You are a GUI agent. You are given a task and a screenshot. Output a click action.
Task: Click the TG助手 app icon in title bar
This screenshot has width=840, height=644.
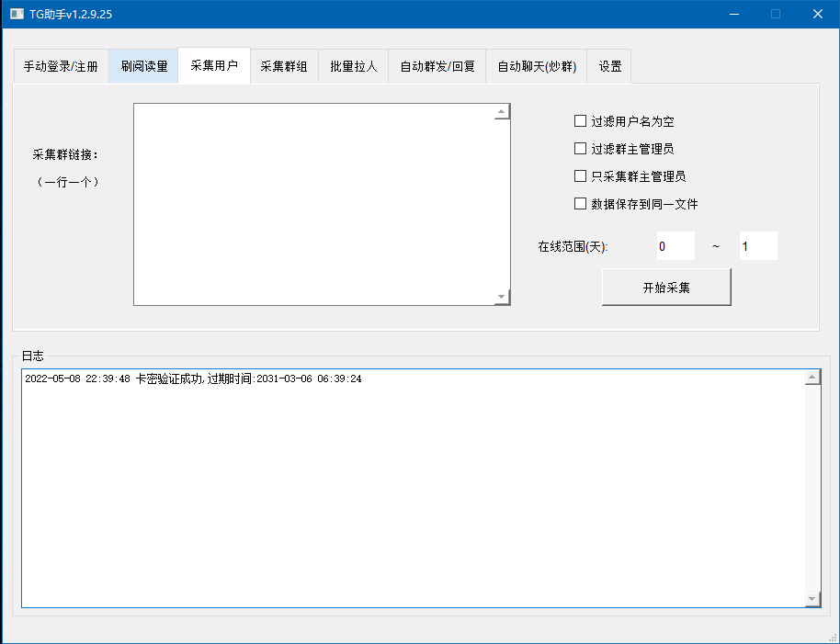17,14
